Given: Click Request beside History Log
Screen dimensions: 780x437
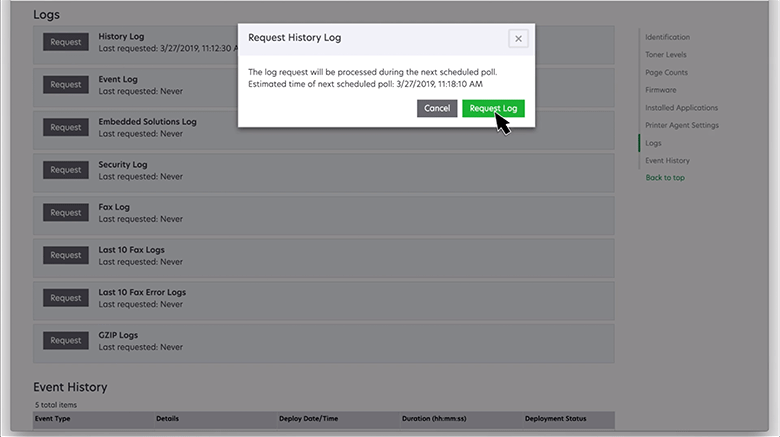Looking at the screenshot, I should (66, 42).
